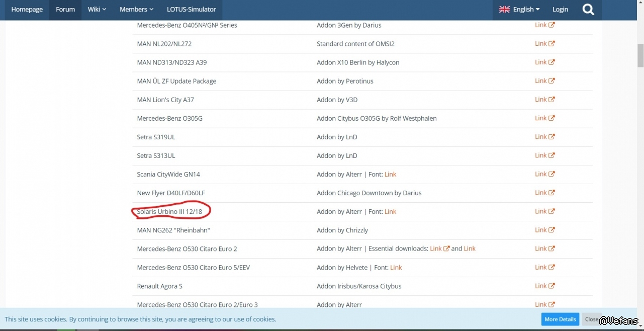Screen dimensions: 644x331
Task: Open the LOTUS-Simulator menu item
Action: coord(191,10)
